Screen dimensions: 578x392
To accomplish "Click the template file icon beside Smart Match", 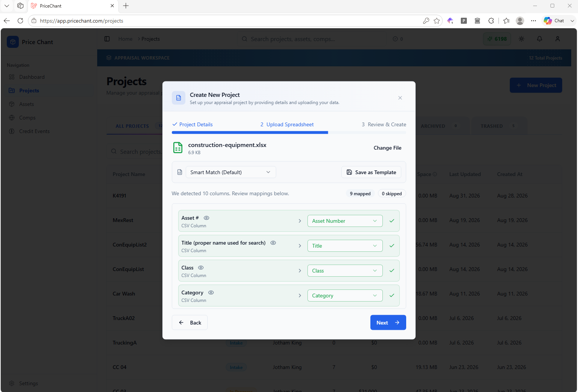I will point(180,172).
